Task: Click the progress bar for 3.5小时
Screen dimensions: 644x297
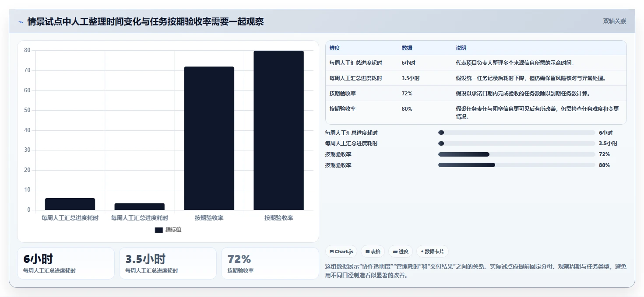Action: (517, 143)
